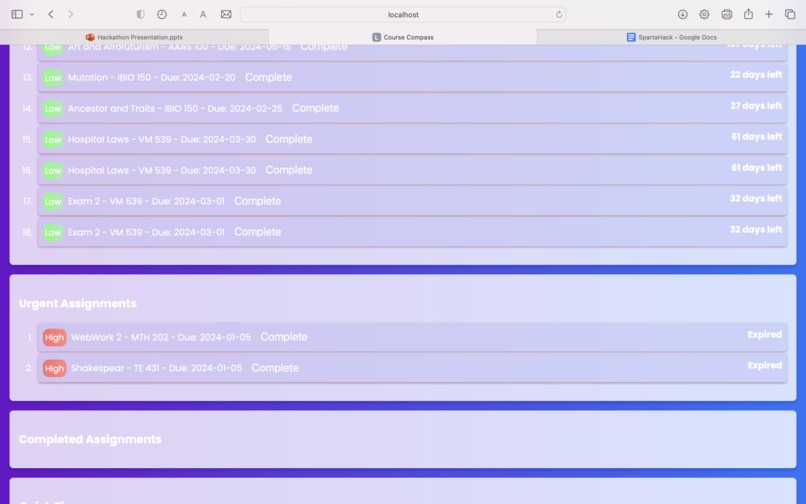Click the Low badge in row 16
Screen dimensions: 806x504
click(x=52, y=170)
